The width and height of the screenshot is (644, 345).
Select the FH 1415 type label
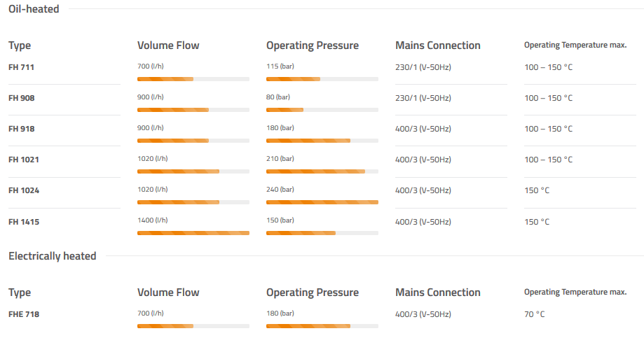pos(24,222)
